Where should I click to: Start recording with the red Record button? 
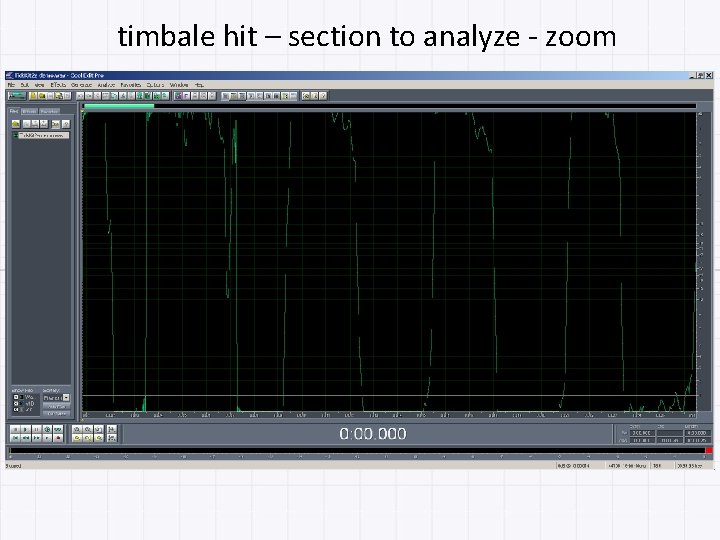(x=58, y=438)
